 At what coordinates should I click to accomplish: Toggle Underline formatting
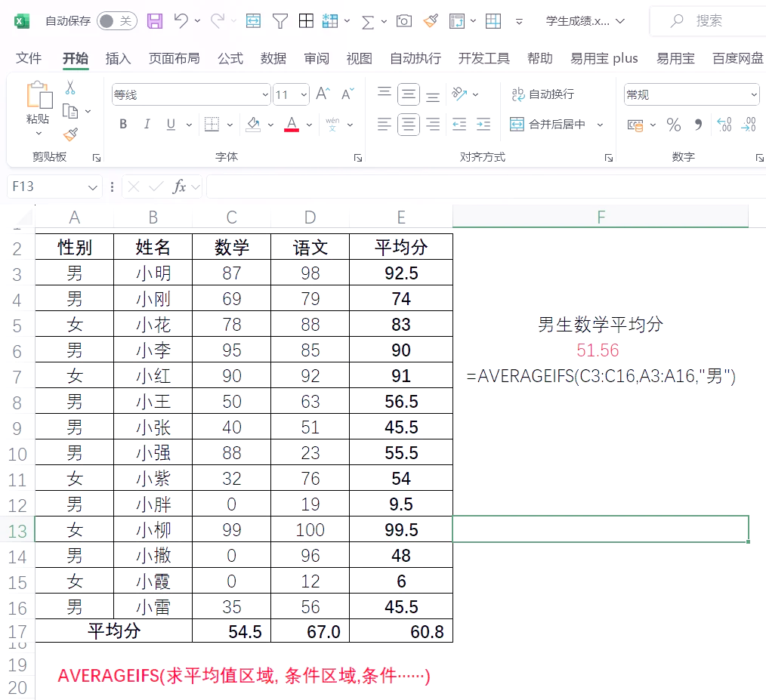[171, 124]
